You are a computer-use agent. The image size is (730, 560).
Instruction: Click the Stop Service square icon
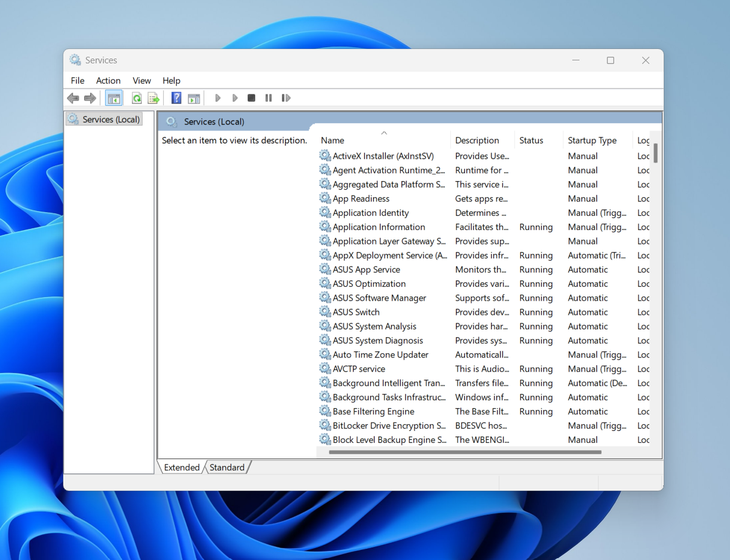tap(251, 98)
